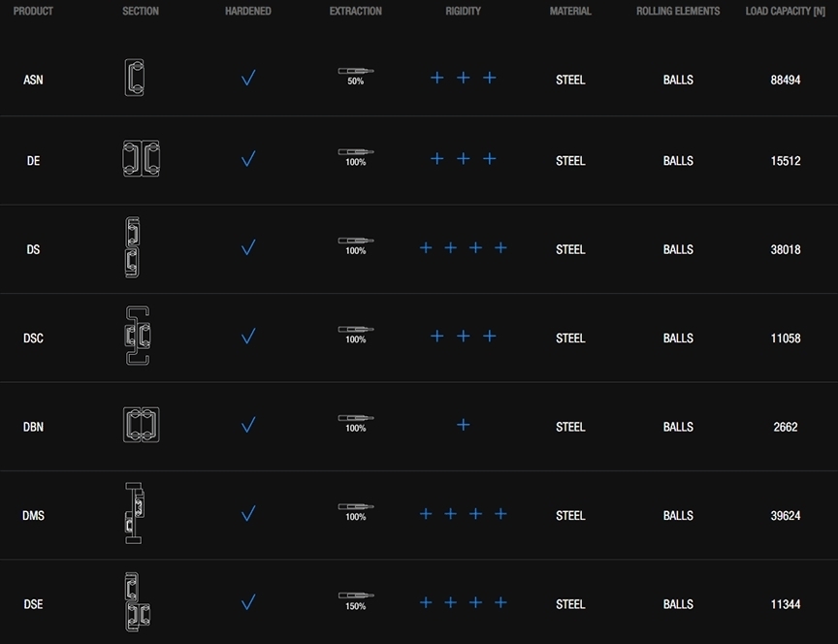The height and width of the screenshot is (644, 838).
Task: Click the DBN square section icon
Action: 141,425
